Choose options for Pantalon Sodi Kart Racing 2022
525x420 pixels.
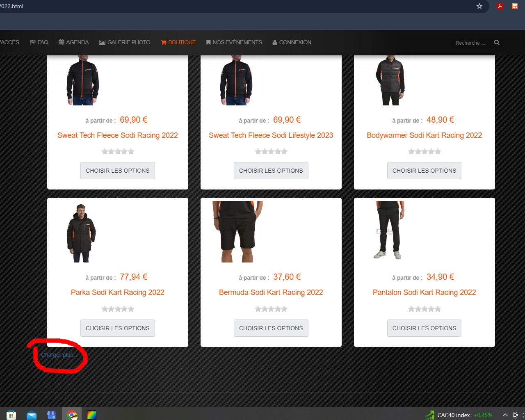point(425,328)
